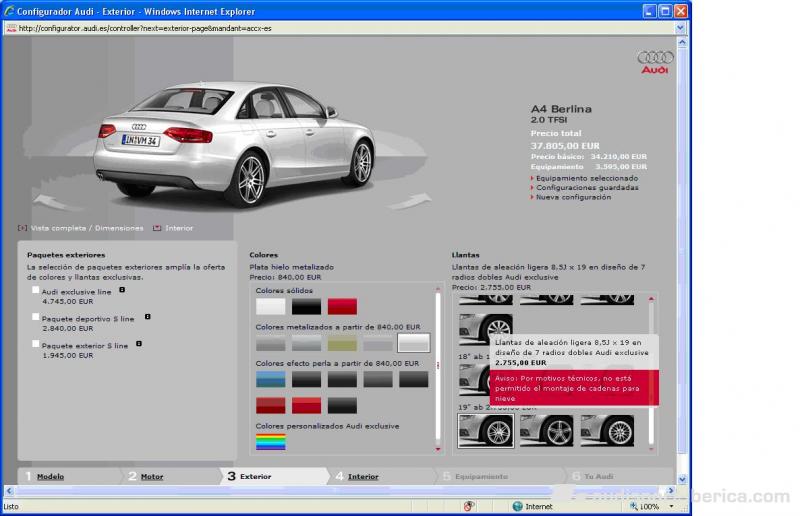Click horizontal scroll left arrow
Image resolution: width=800 pixels, height=516 pixels.
pos(9,490)
